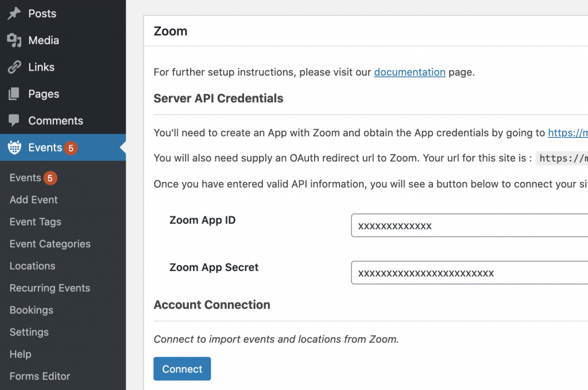Click the Media icon in the sidebar
The image size is (588, 390).
coord(14,40)
